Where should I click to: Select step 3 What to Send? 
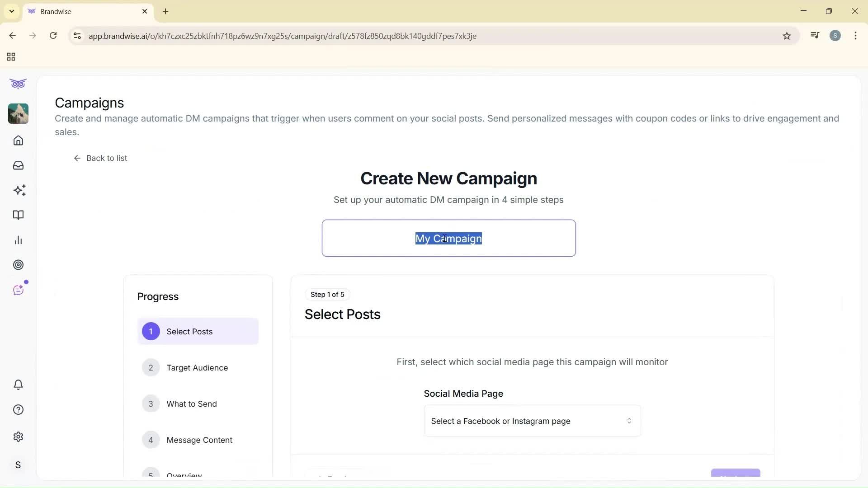pyautogui.click(x=192, y=404)
